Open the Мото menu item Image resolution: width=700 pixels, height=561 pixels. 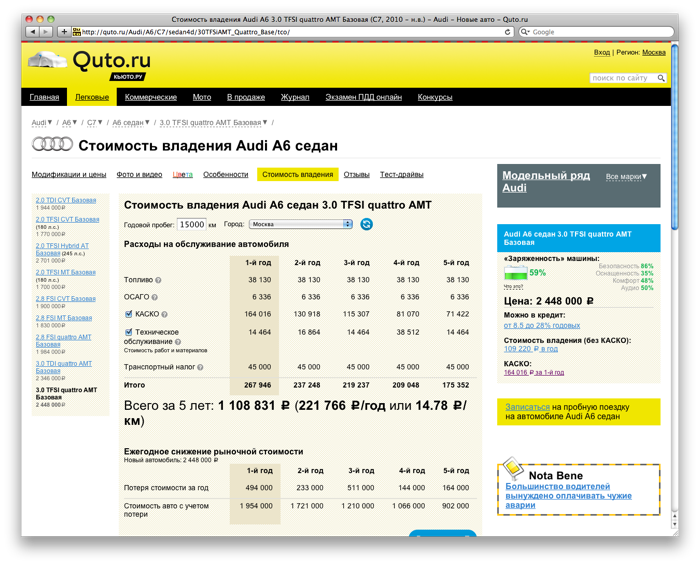point(202,97)
